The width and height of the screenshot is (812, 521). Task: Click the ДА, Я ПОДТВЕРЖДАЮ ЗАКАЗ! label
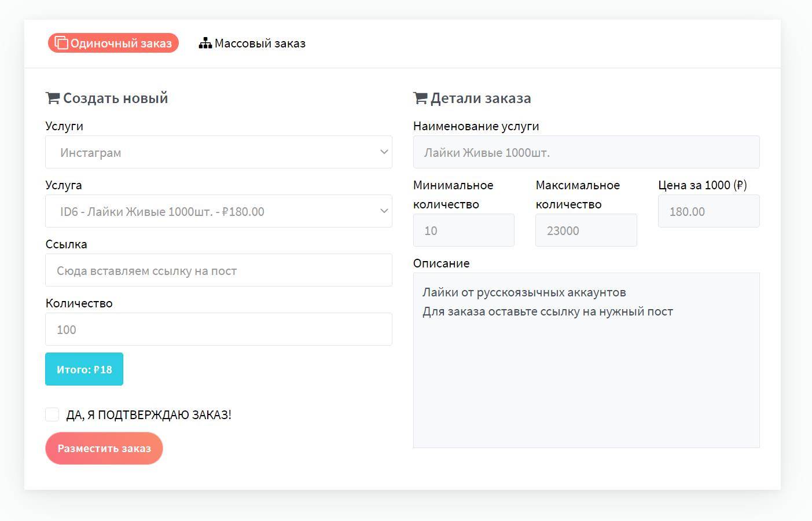[149, 415]
